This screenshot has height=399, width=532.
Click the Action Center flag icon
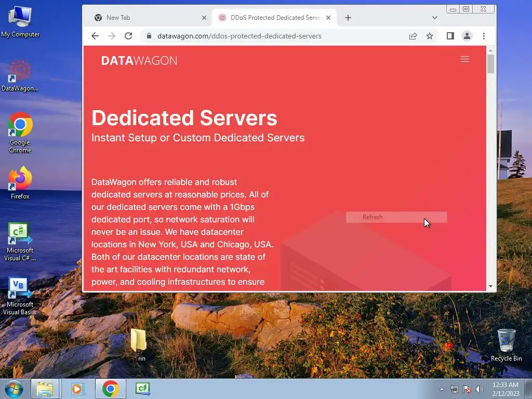(467, 389)
